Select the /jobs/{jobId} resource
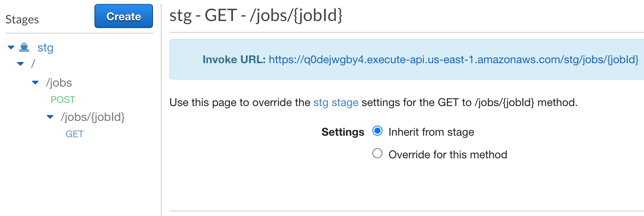 coord(93,117)
